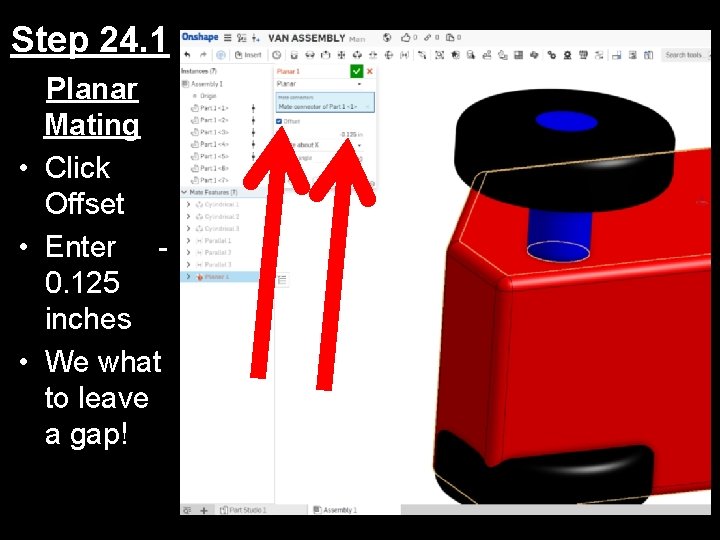This screenshot has width=720, height=540.
Task: Open the Planar mate type dropdown
Action: [x=320, y=84]
